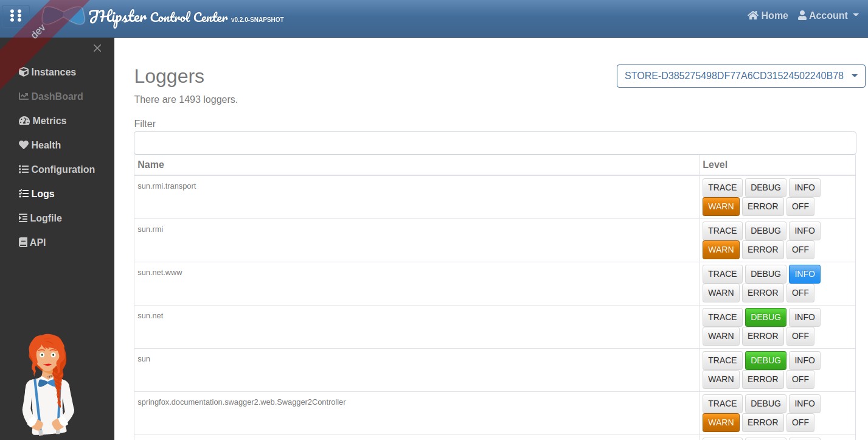
Task: Click the API book icon
Action: [x=23, y=242]
